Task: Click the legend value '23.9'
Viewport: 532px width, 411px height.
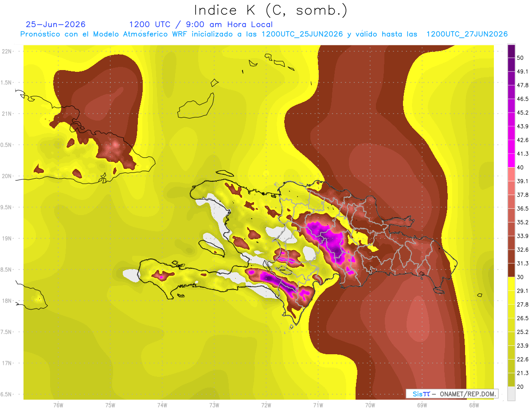Action: [522, 346]
